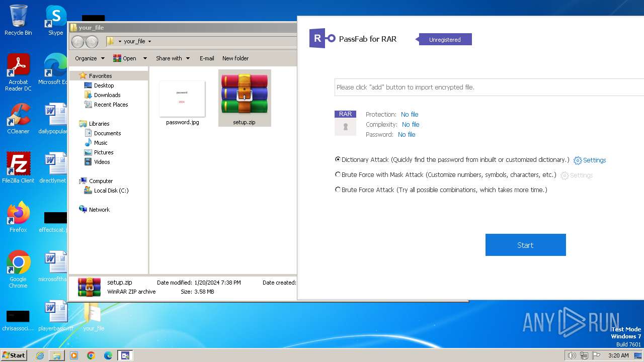644x362 pixels.
Task: Select Documents library
Action: point(107,133)
